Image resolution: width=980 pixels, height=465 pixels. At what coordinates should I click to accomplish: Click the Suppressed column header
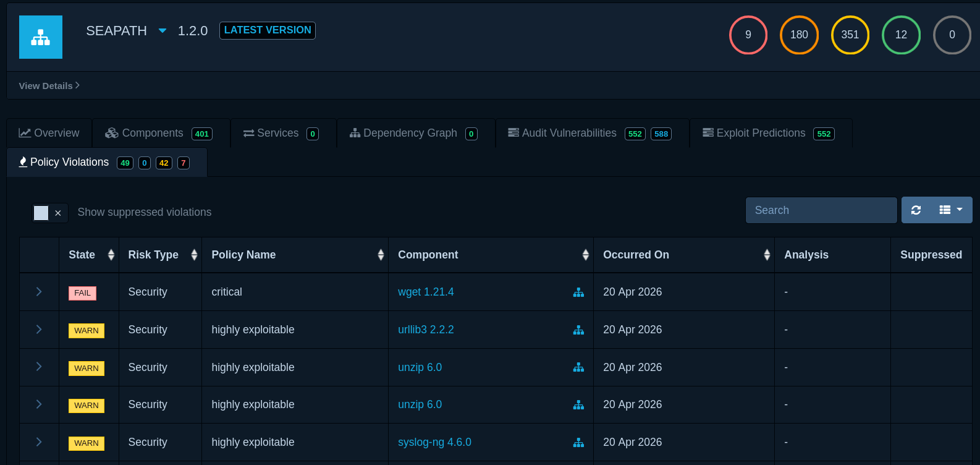coord(931,255)
